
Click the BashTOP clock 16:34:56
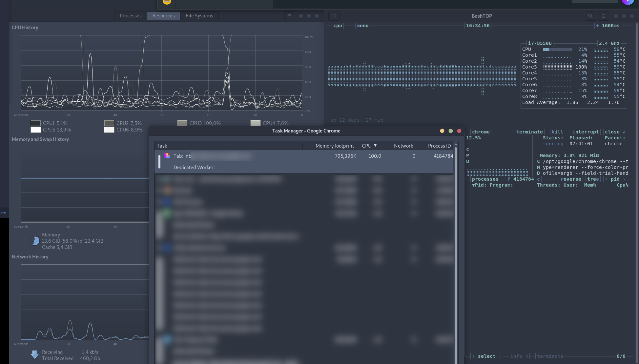[x=478, y=26]
